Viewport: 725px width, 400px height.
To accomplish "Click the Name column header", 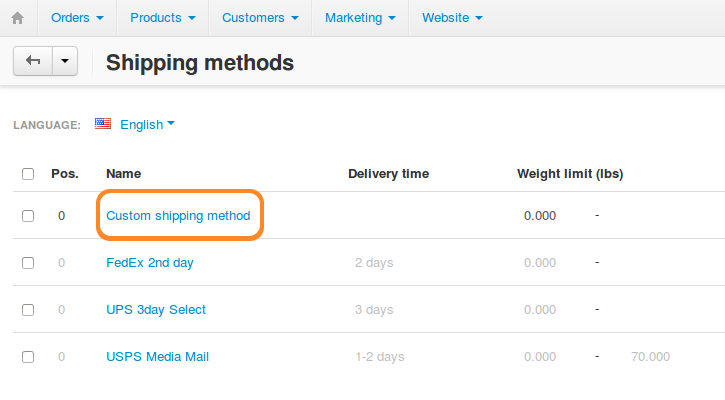I will (x=123, y=174).
